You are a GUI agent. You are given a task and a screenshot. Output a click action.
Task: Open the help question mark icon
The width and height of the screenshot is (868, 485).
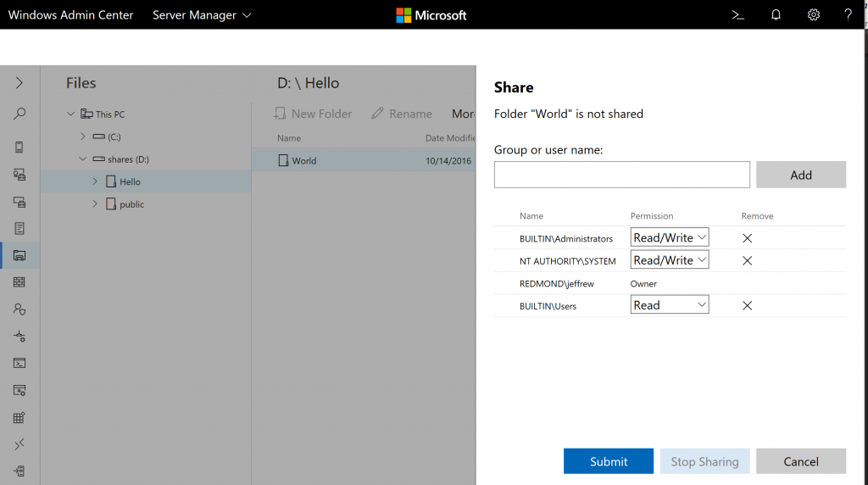click(848, 15)
